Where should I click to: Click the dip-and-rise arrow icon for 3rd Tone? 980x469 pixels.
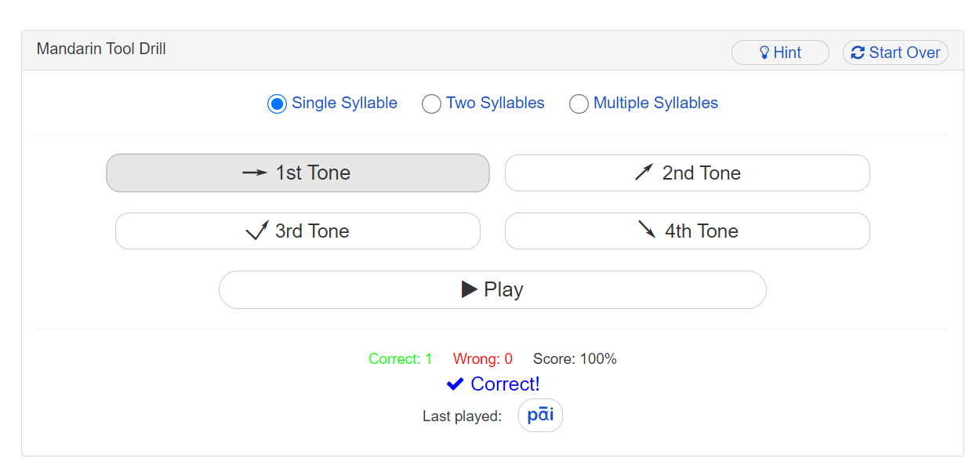[x=257, y=231]
